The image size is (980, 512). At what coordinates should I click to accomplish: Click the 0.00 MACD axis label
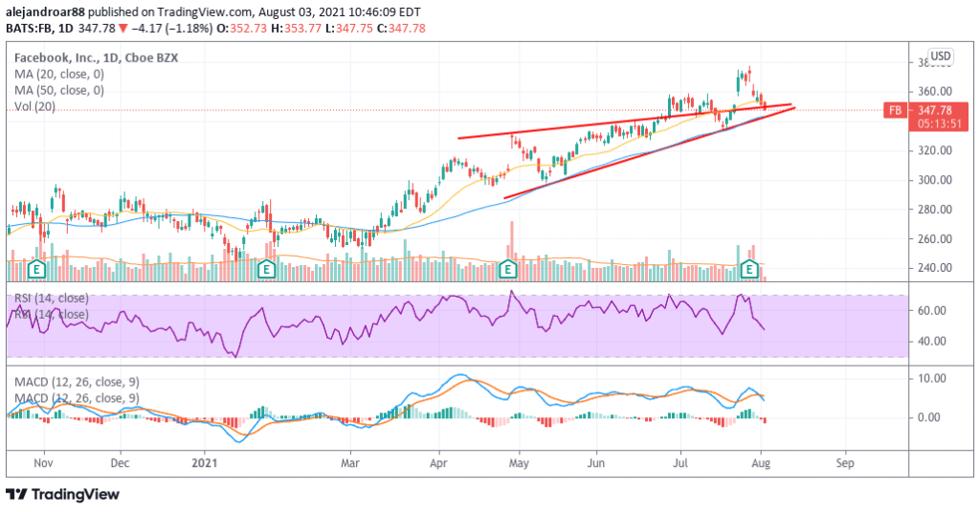pos(928,417)
